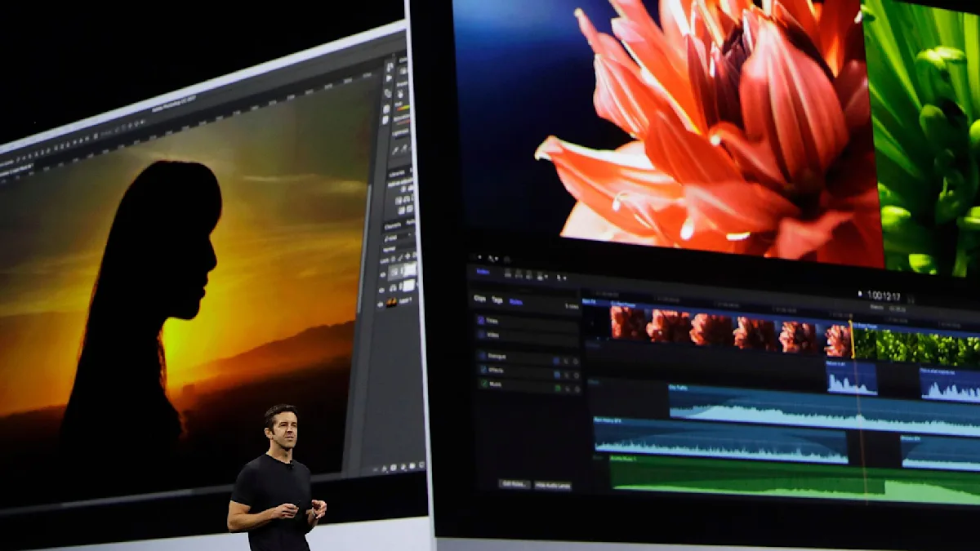980x551 pixels.
Task: Switch to the Clips tab in timeline index
Action: [x=479, y=299]
